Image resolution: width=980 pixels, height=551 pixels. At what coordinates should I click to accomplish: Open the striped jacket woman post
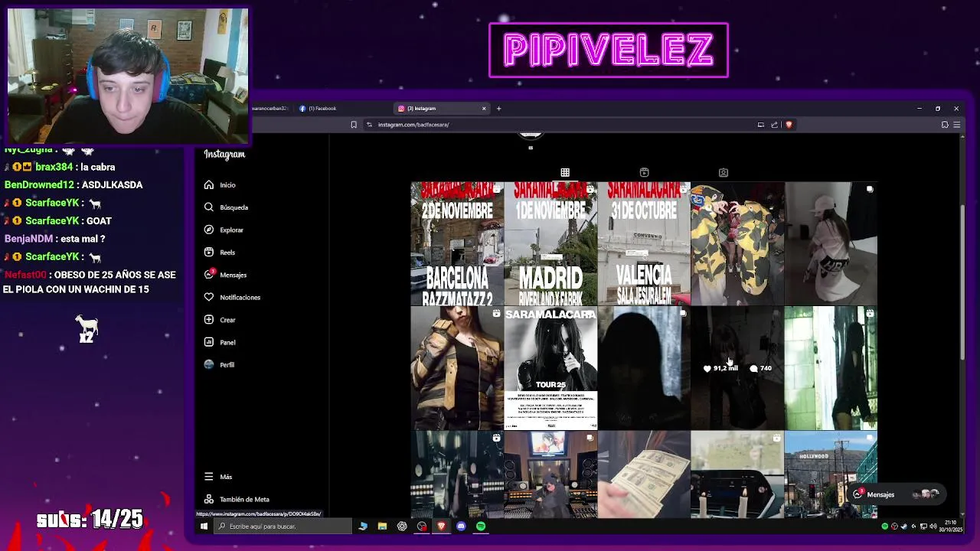[x=457, y=368]
